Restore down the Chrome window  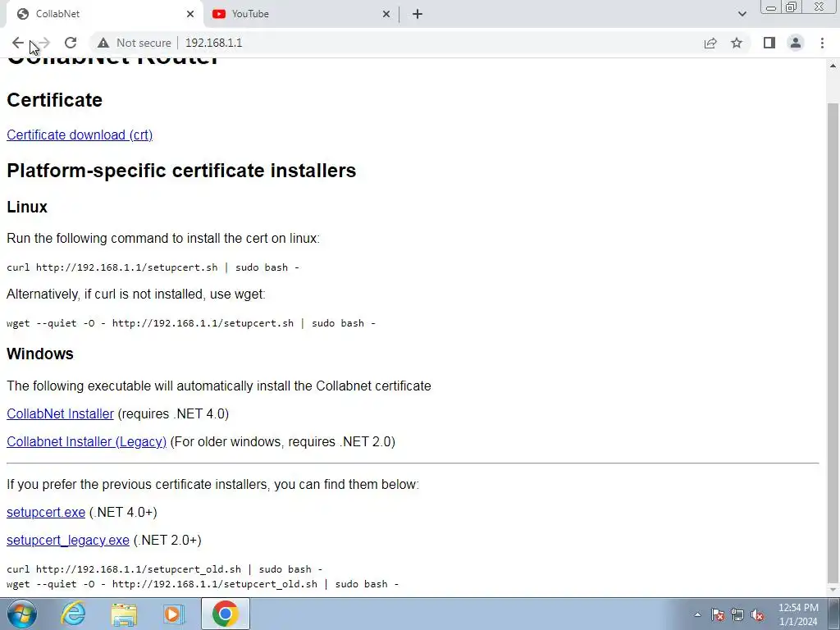(x=791, y=7)
